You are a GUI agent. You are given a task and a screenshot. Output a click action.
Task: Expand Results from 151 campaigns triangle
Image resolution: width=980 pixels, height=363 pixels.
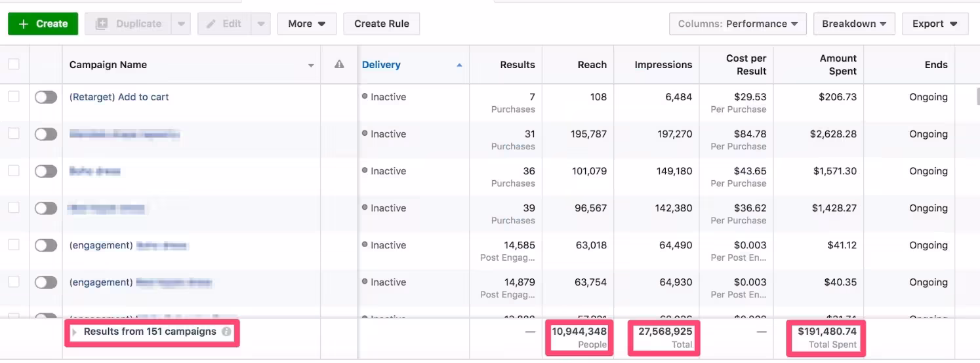click(75, 332)
